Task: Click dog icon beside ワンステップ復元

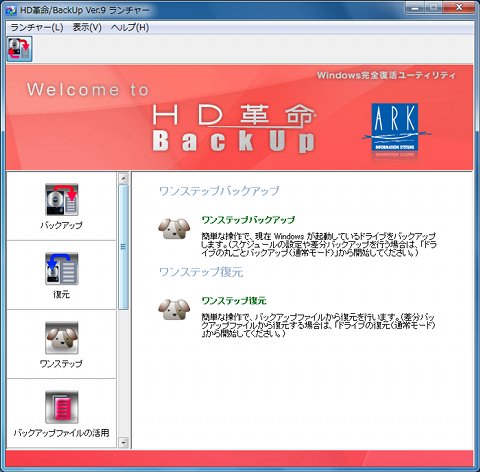Action: coord(174,310)
